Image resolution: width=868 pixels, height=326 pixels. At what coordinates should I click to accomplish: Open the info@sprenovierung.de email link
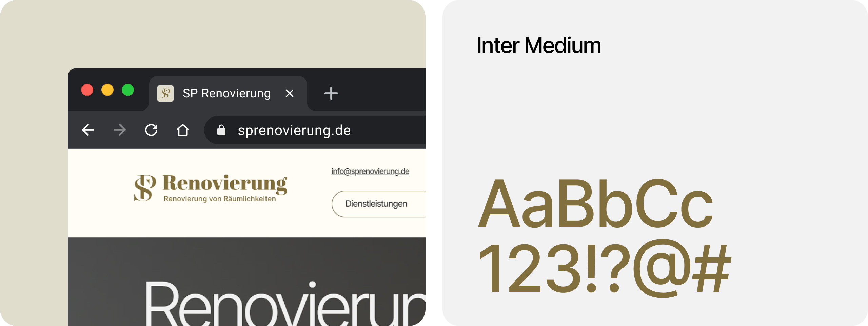370,171
